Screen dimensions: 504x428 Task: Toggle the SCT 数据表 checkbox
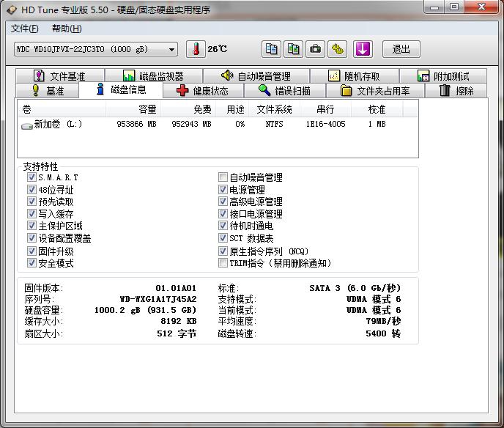223,238
